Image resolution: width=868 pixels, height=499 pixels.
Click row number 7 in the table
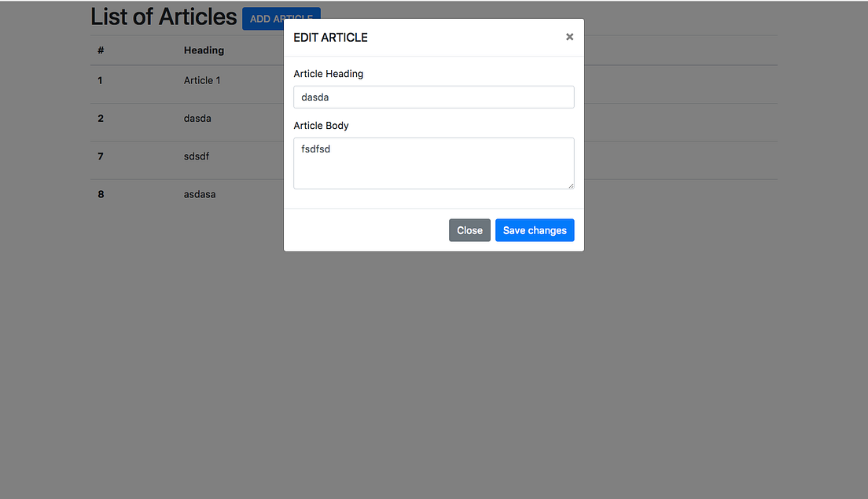(100, 156)
